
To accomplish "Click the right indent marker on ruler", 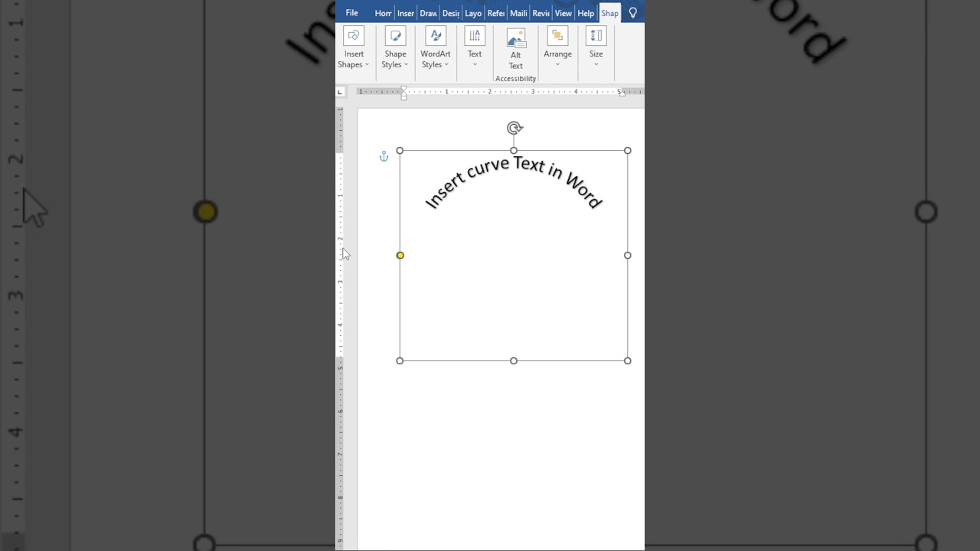I will click(x=622, y=93).
